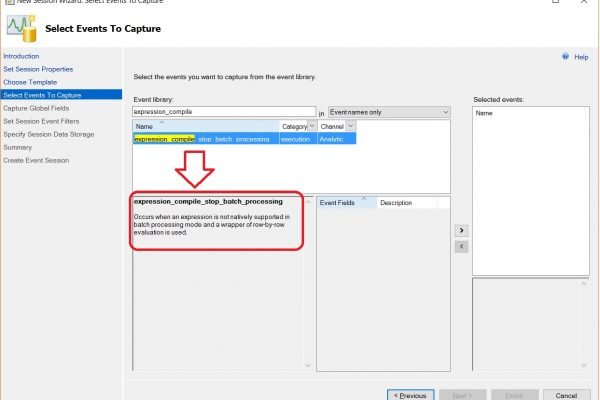
Task: Open Create Event Session page
Action: coord(36,160)
